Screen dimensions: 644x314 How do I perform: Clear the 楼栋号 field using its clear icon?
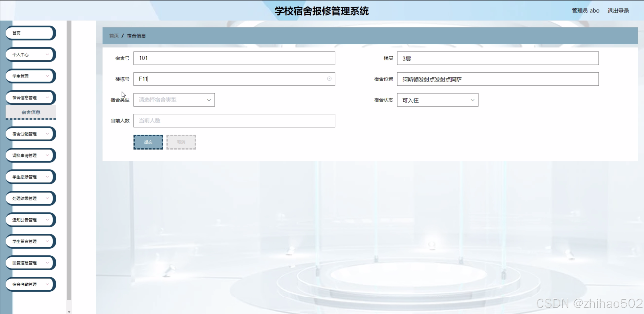pyautogui.click(x=329, y=79)
